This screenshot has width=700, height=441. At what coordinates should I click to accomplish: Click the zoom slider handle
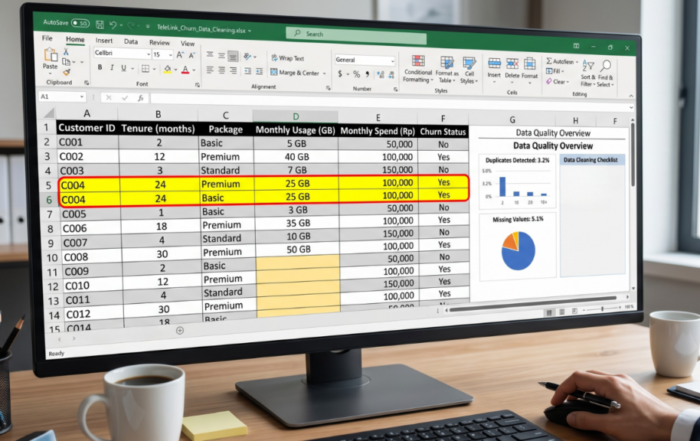(602, 308)
